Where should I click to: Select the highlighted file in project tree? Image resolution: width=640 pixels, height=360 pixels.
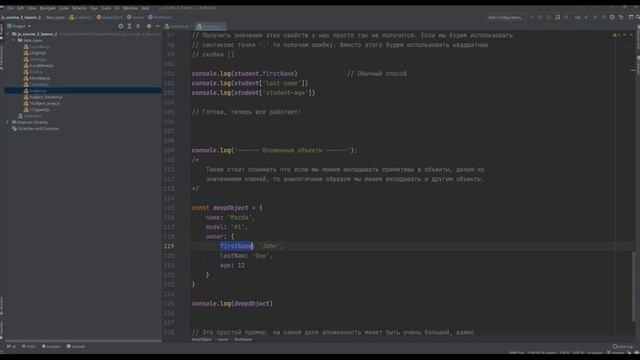(x=83, y=91)
